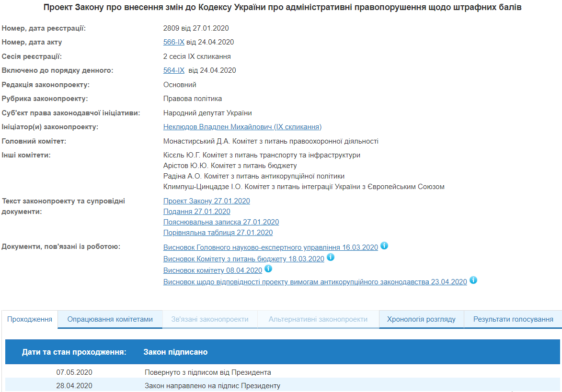Select the Проходження tab

(x=30, y=319)
